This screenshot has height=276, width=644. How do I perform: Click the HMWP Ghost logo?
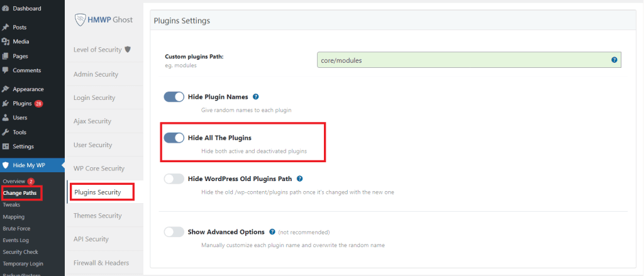point(104,19)
